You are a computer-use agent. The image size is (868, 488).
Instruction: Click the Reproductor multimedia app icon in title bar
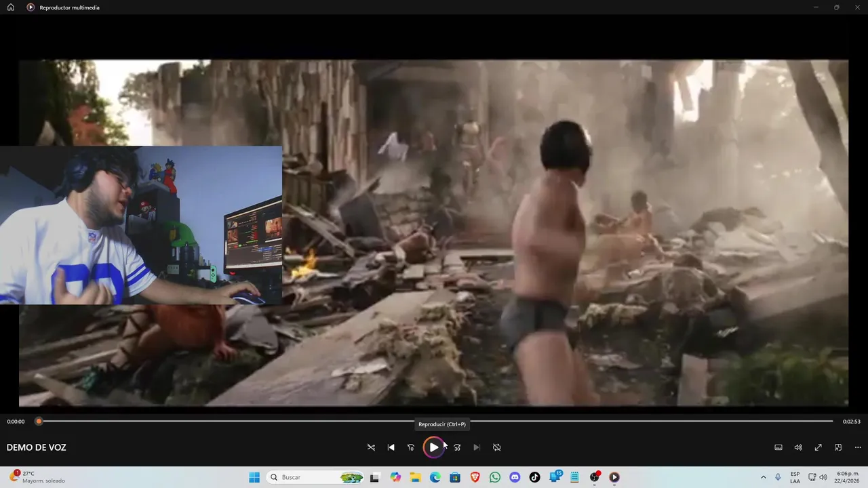(x=31, y=7)
